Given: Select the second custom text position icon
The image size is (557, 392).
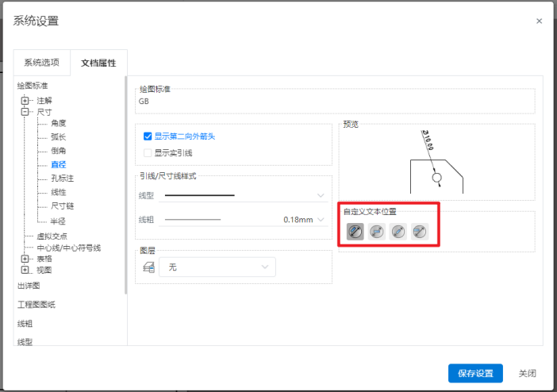Looking at the screenshot, I should click(377, 232).
